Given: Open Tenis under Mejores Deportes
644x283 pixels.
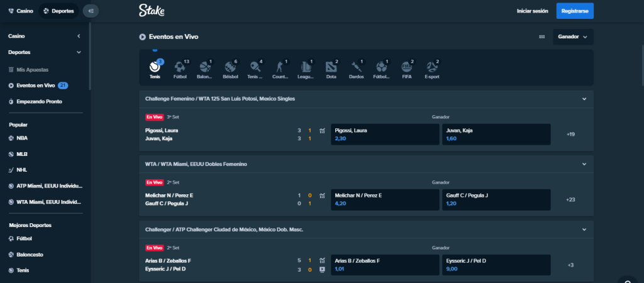Looking at the screenshot, I should [x=18, y=270].
